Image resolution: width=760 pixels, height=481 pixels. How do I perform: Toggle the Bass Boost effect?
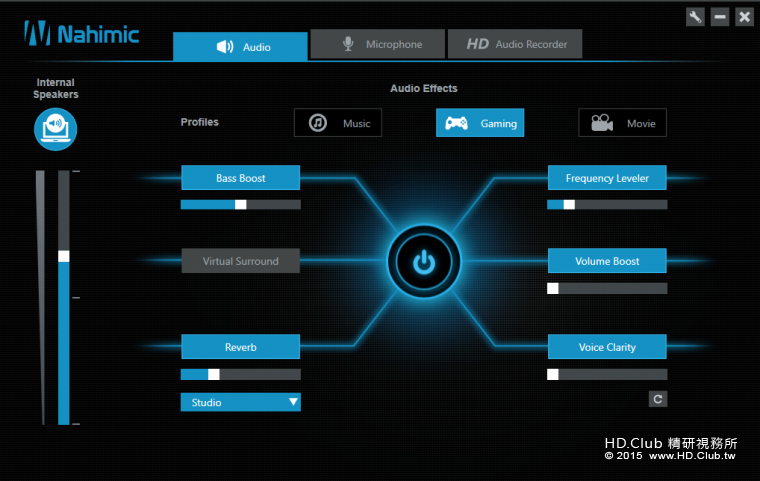point(240,178)
